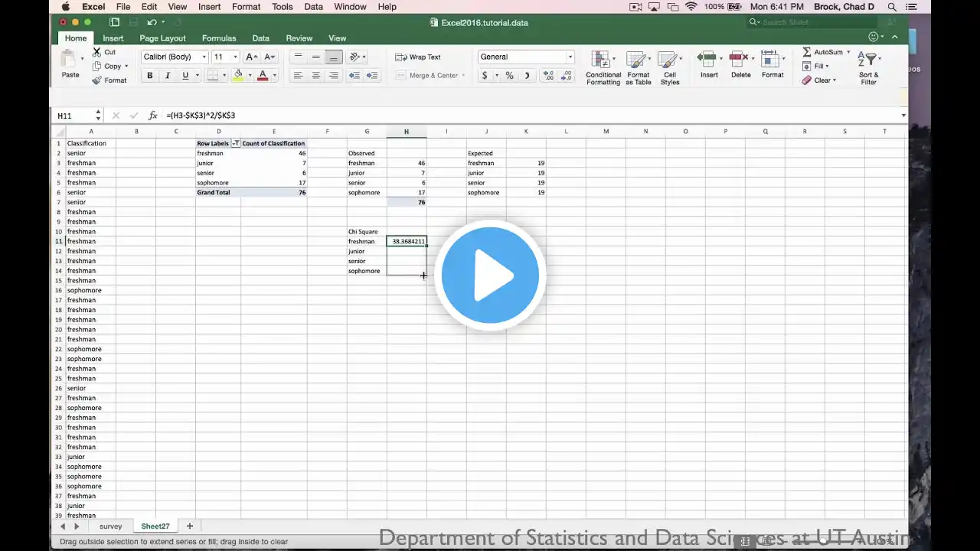Click the formula bar text
980x551 pixels.
(x=201, y=116)
